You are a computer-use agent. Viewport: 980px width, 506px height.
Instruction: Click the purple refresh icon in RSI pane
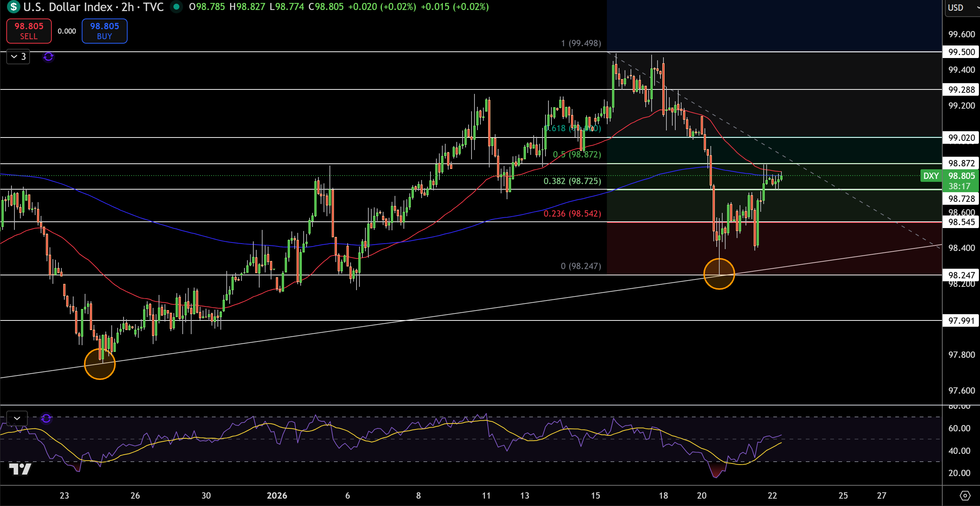pos(46,418)
